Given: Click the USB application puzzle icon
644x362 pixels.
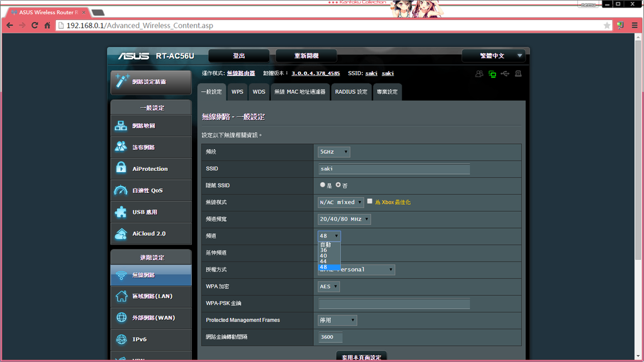Looking at the screenshot, I should point(121,212).
